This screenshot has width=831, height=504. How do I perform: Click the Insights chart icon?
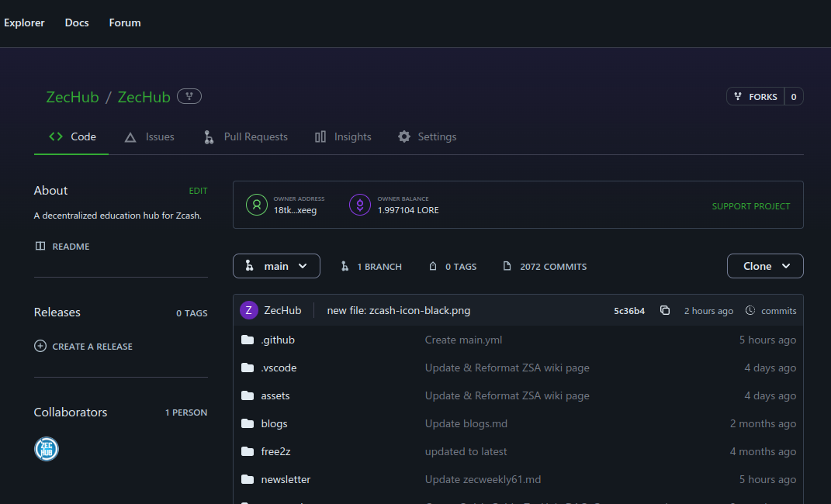point(320,136)
